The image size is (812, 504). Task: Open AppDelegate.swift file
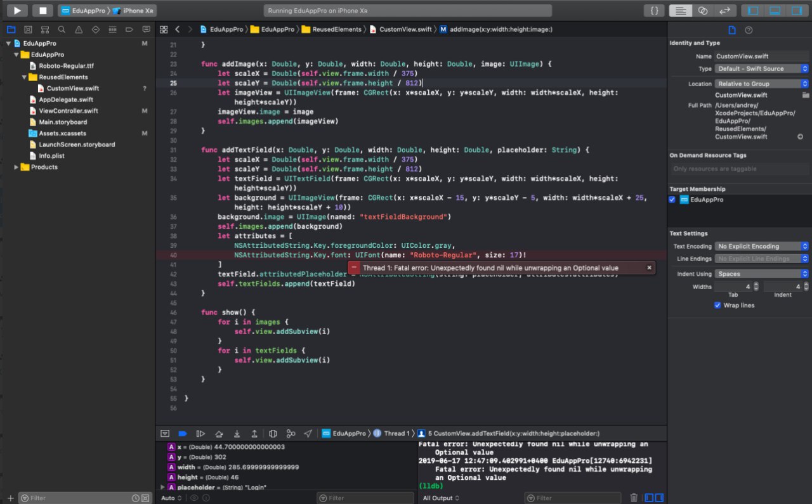pyautogui.click(x=66, y=100)
